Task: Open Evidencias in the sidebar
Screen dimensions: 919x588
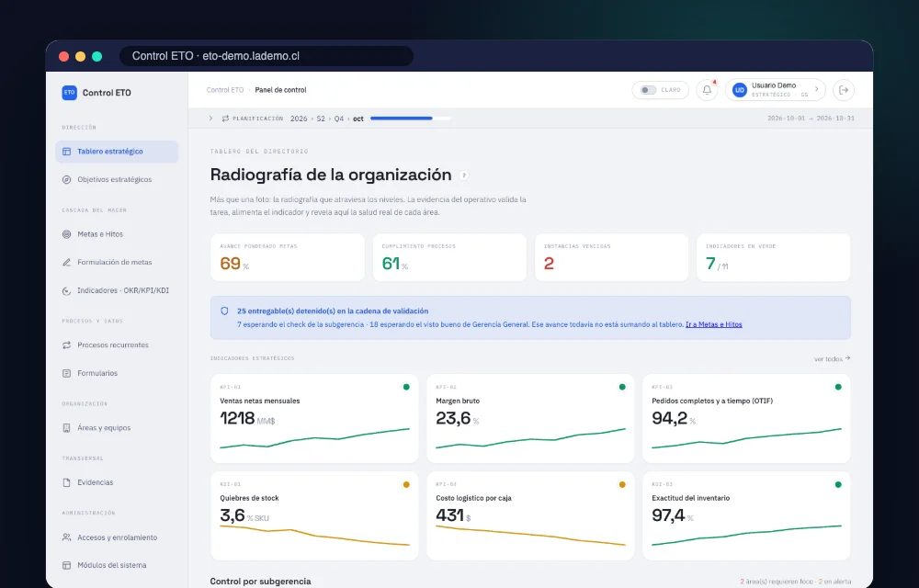Action: pyautogui.click(x=117, y=482)
